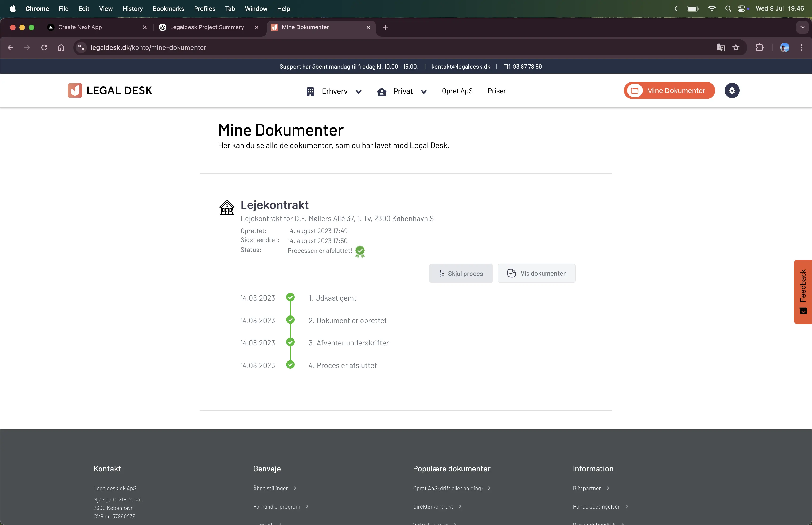The width and height of the screenshot is (812, 525).
Task: Switch to Legaldesk Project Summary tab
Action: coord(207,27)
